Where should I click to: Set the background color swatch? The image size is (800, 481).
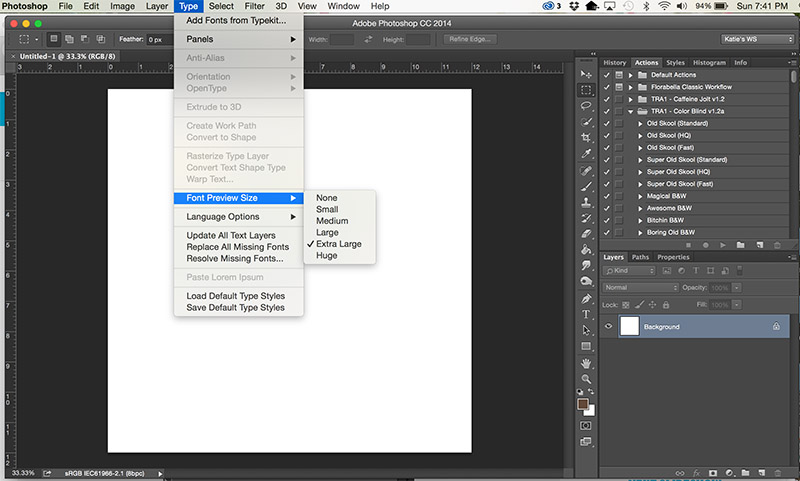coord(591,411)
